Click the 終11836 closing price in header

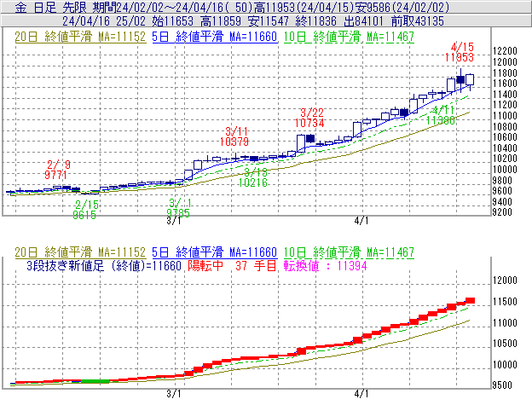point(315,21)
